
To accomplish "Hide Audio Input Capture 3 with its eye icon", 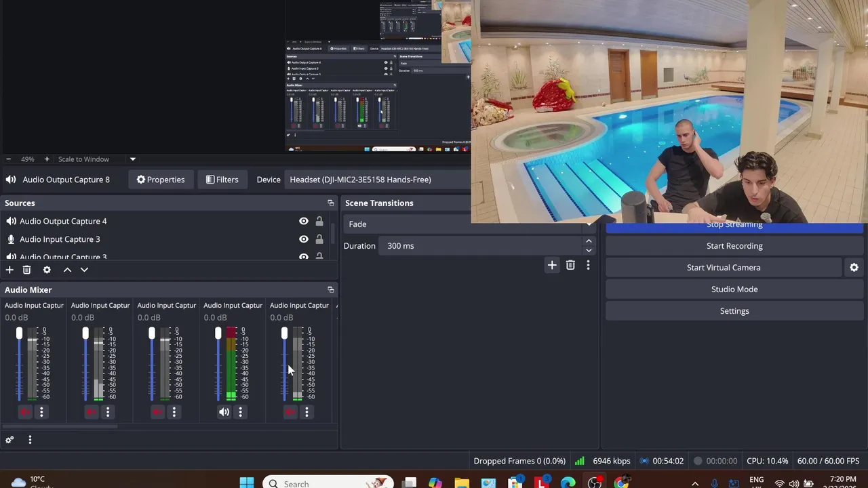I will pos(304,239).
